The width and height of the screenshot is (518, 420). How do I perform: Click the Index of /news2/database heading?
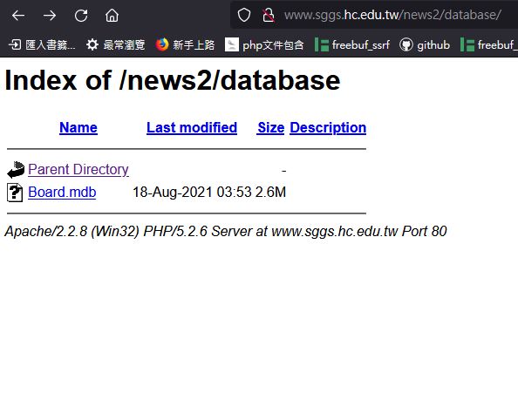pos(173,80)
